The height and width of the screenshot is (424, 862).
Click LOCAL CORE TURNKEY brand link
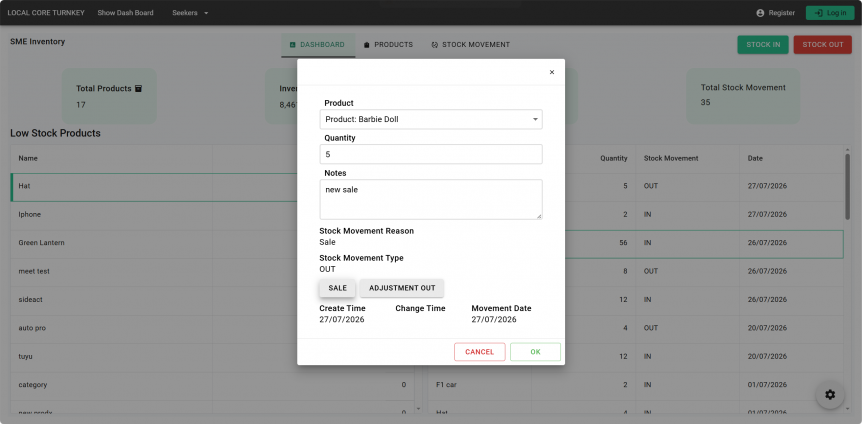46,13
